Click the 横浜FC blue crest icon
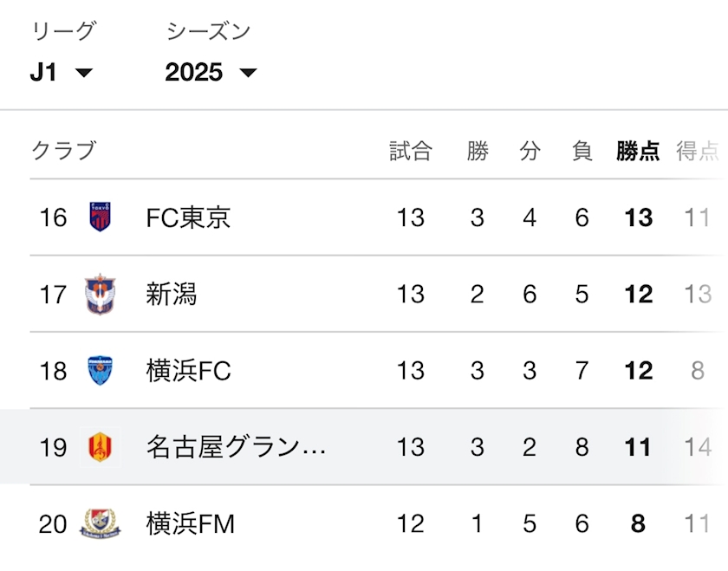 [x=100, y=371]
